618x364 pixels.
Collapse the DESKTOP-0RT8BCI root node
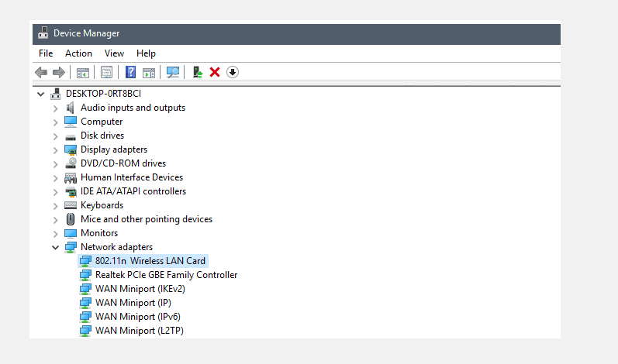pyautogui.click(x=40, y=94)
